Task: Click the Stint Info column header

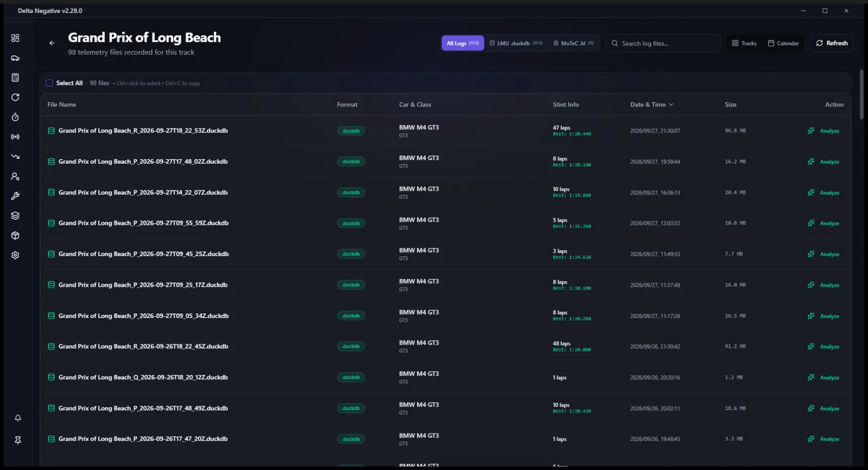Action: point(566,105)
